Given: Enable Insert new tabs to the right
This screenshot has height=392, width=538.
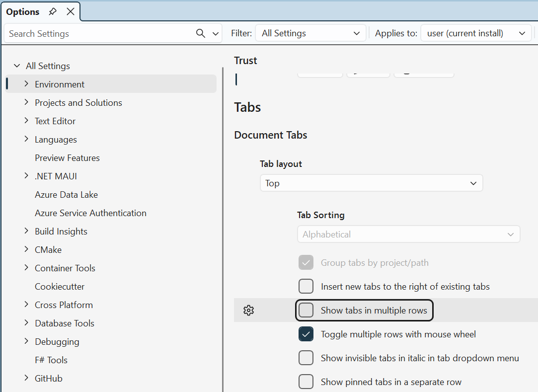Looking at the screenshot, I should [x=306, y=286].
